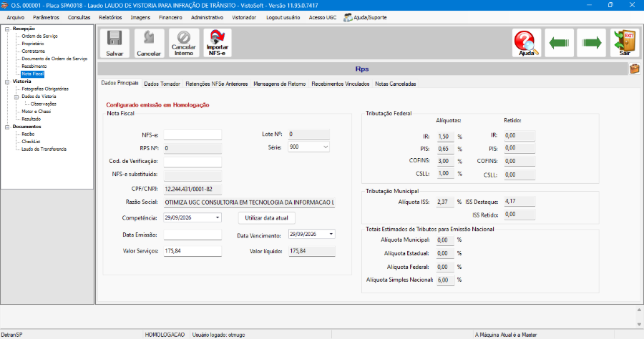Select Fotografias Obrigatórias in tree
The height and width of the screenshot is (339, 644).
pyautogui.click(x=45, y=89)
